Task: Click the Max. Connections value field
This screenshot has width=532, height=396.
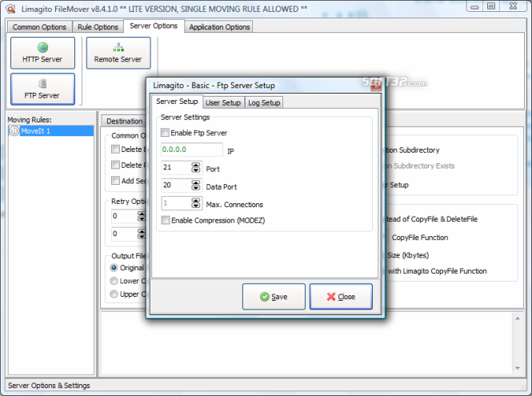Action: coord(176,203)
